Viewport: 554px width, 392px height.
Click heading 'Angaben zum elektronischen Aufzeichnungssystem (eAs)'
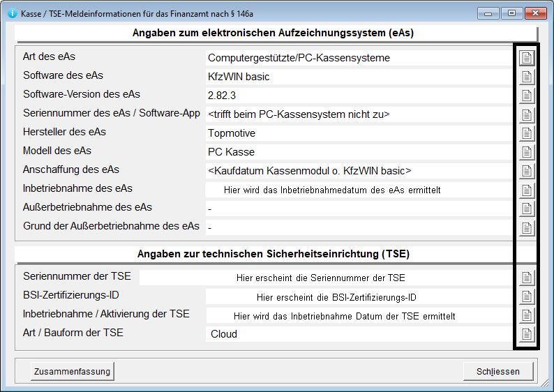[x=273, y=33]
